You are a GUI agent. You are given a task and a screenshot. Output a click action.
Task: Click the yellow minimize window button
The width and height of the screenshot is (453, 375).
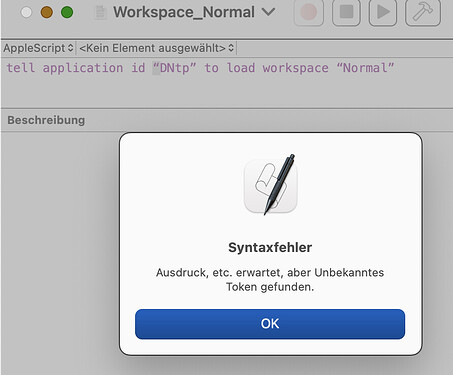coord(47,12)
